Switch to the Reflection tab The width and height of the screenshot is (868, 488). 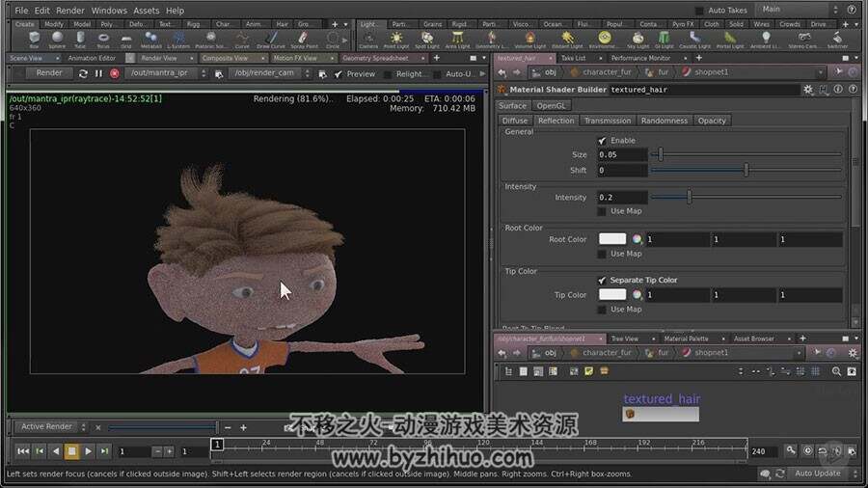(556, 121)
